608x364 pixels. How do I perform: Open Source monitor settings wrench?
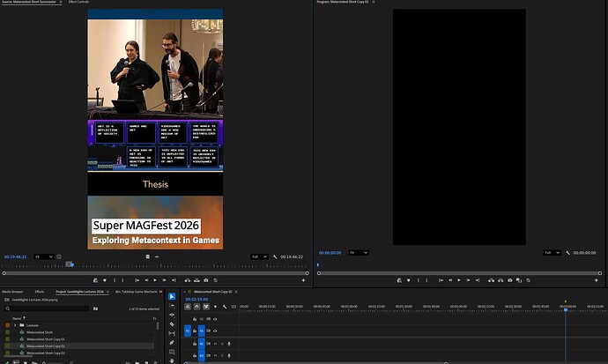(275, 256)
